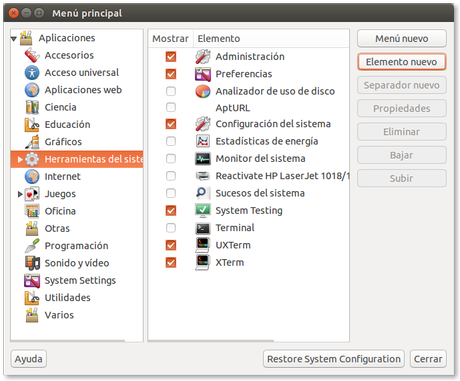Screen dimensions: 460x381
Task: Click the Elemento nuevo button
Action: (402, 62)
